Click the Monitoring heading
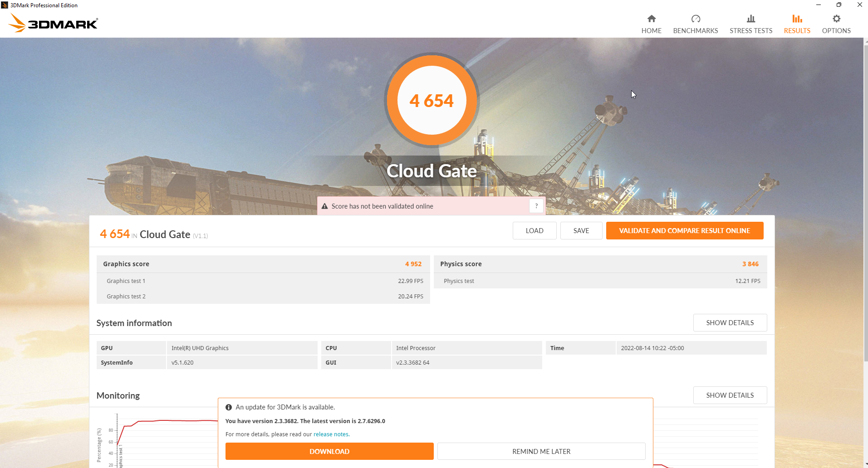The width and height of the screenshot is (868, 468). (x=118, y=395)
